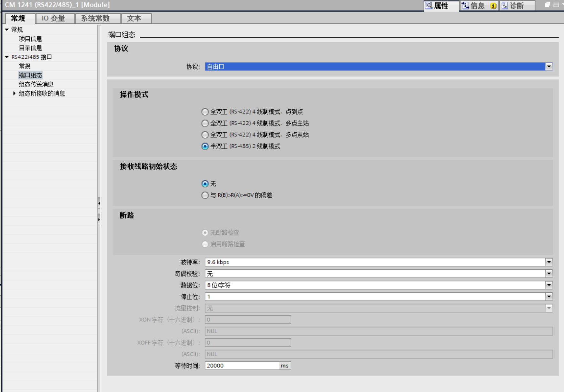Click the panel layout icon at top right
The width and height of the screenshot is (564, 392).
556,4
